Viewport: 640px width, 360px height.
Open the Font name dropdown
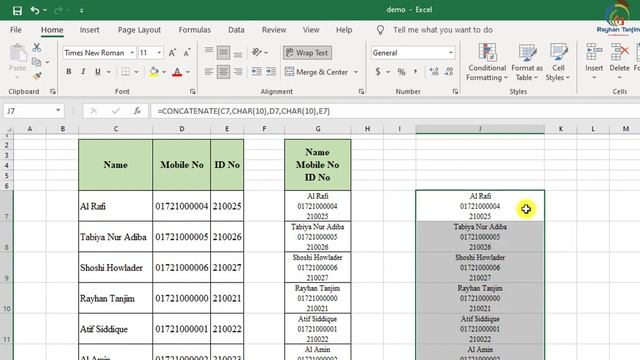(132, 53)
